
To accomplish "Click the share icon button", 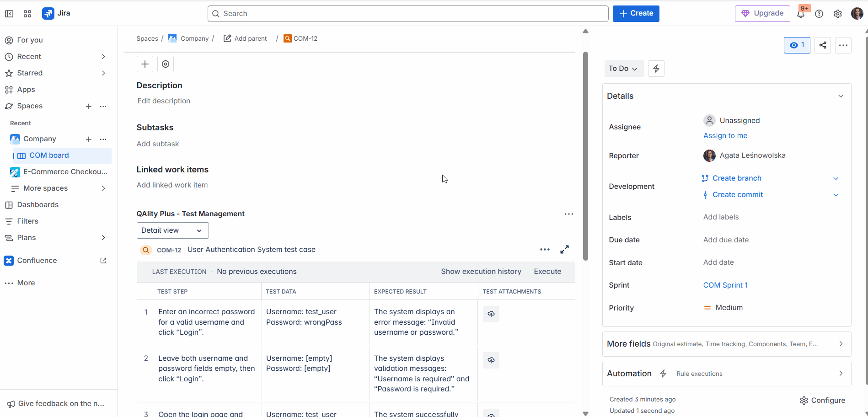I will [823, 45].
